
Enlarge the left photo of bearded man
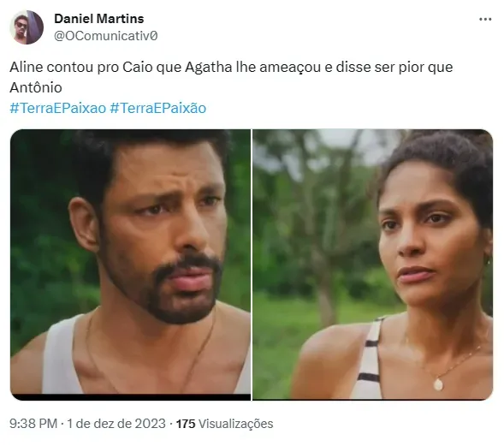(x=131, y=265)
